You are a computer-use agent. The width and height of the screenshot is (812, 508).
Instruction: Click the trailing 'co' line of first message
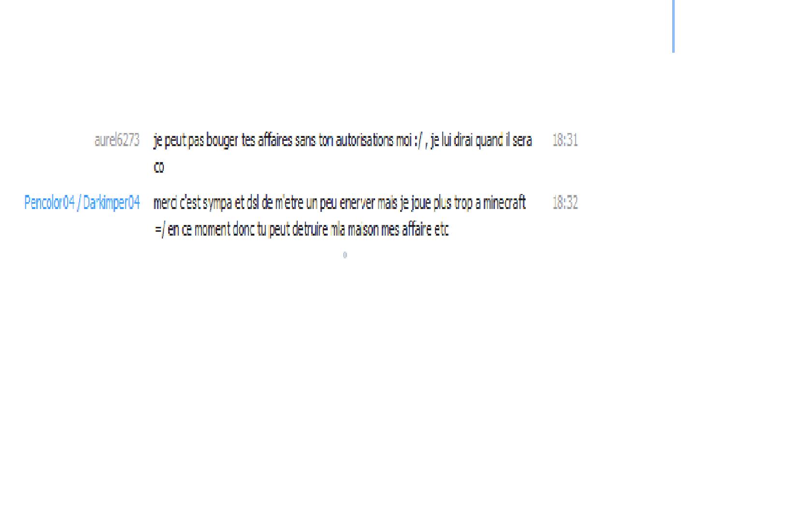click(x=159, y=167)
